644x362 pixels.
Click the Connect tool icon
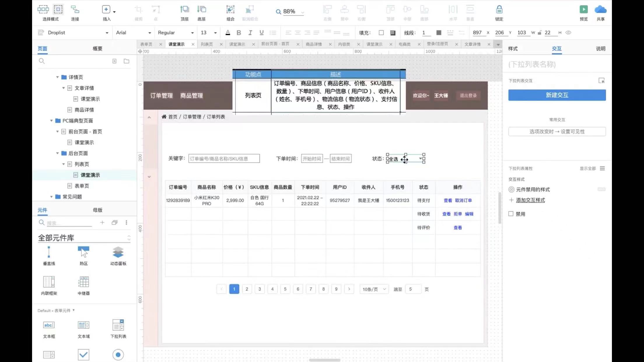pos(75,10)
